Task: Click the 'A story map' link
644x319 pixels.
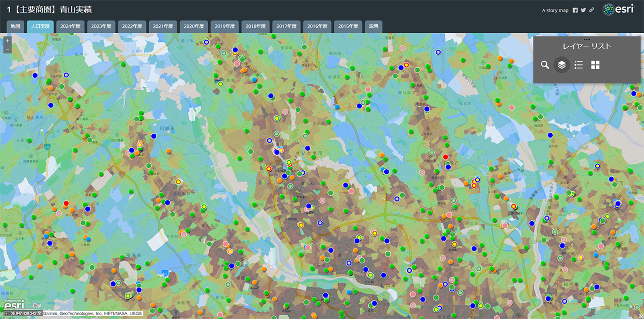Action: (555, 10)
